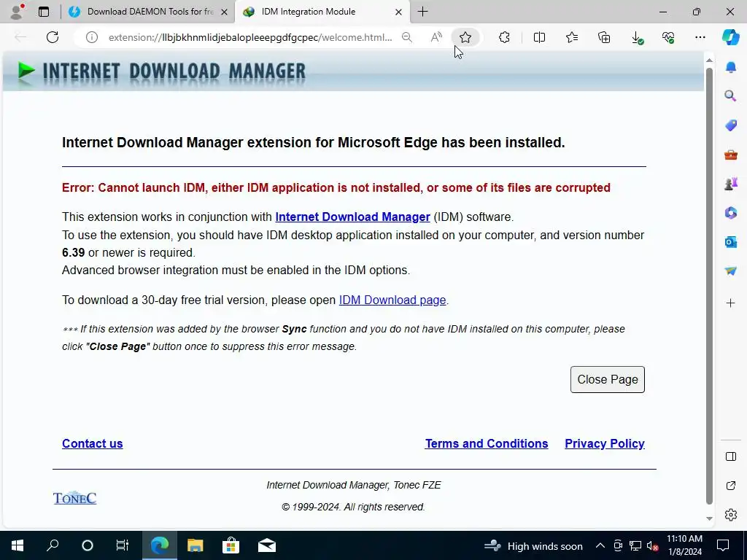Screen dimensions: 747x560
Task: Expand hidden system tray icons
Action: (x=600, y=545)
